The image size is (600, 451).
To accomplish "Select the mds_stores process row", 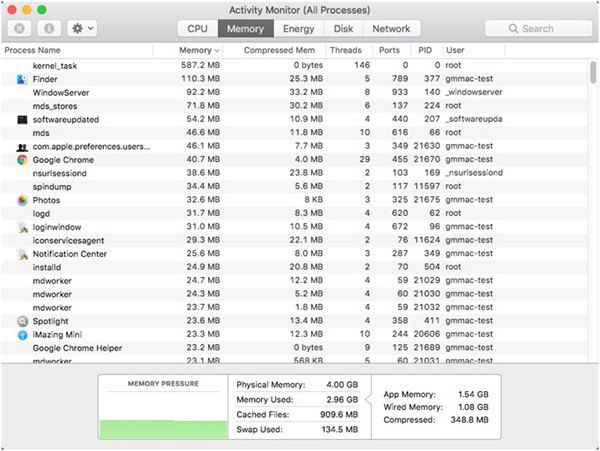I will tap(295, 106).
